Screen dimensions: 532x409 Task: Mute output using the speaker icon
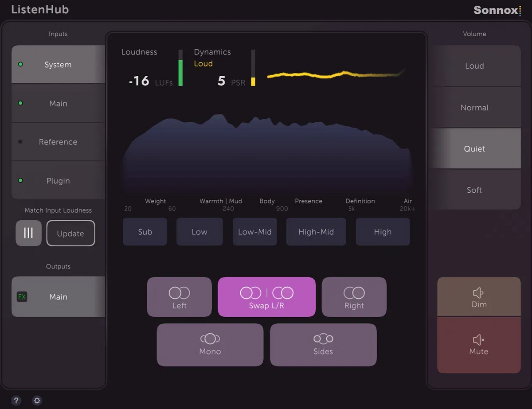point(479,339)
